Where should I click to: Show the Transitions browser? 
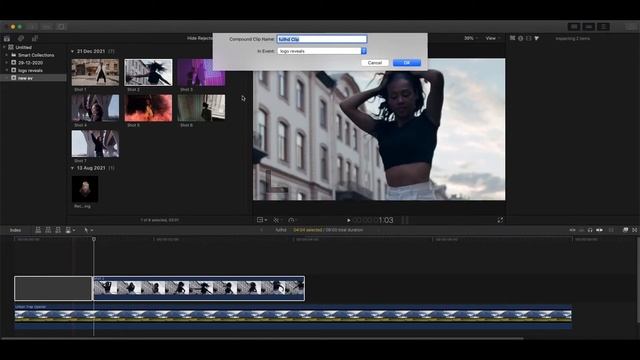[x=635, y=230]
